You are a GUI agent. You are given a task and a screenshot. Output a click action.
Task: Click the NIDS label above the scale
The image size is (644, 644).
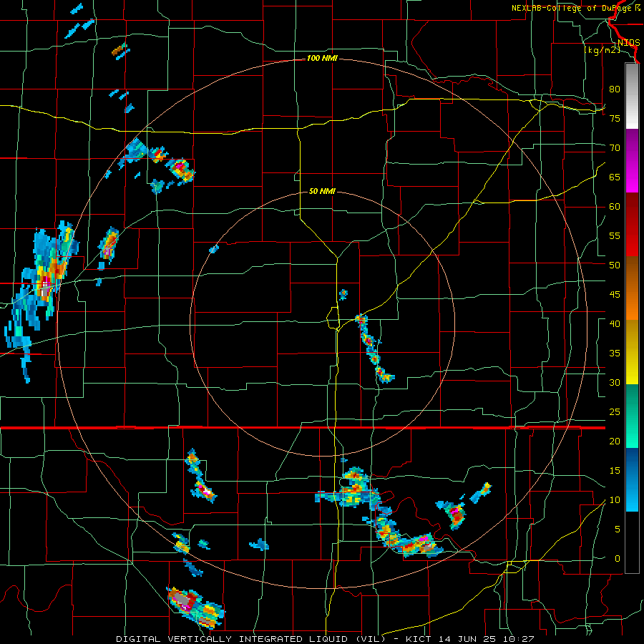628,43
